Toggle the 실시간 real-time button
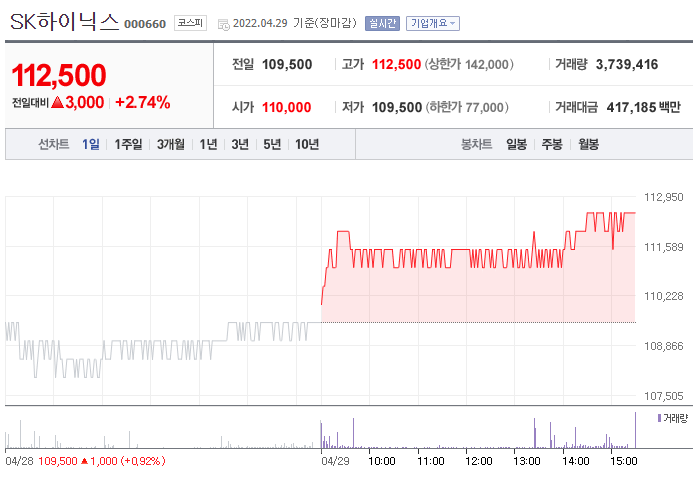The image size is (693, 482). pos(382,23)
